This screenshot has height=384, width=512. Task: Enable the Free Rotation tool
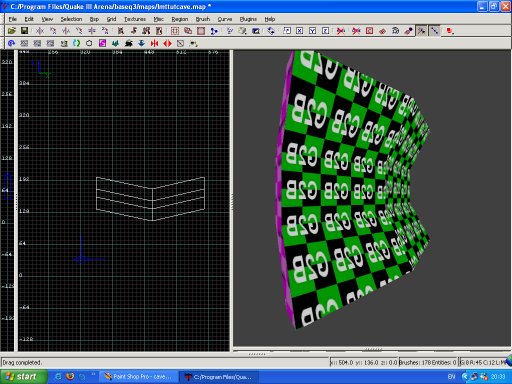[271, 31]
